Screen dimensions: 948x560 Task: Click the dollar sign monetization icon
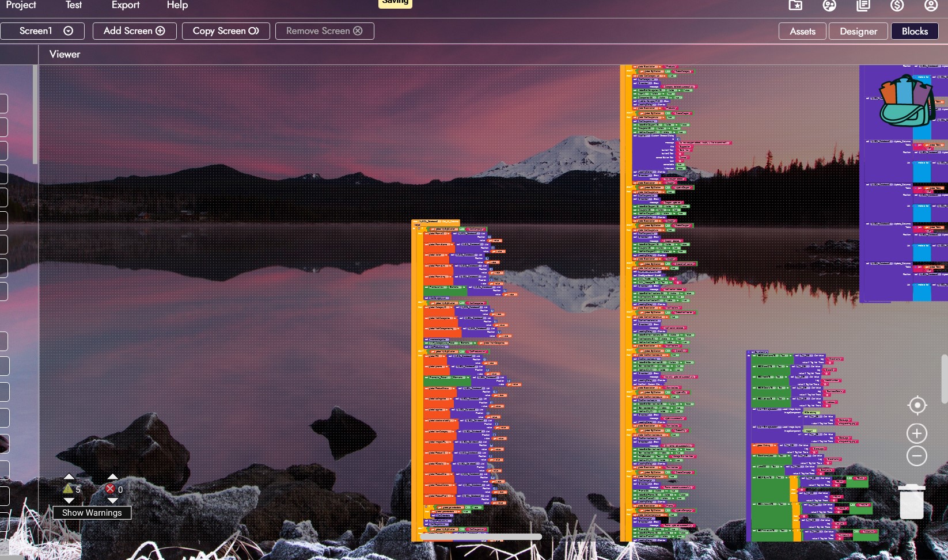(x=897, y=5)
